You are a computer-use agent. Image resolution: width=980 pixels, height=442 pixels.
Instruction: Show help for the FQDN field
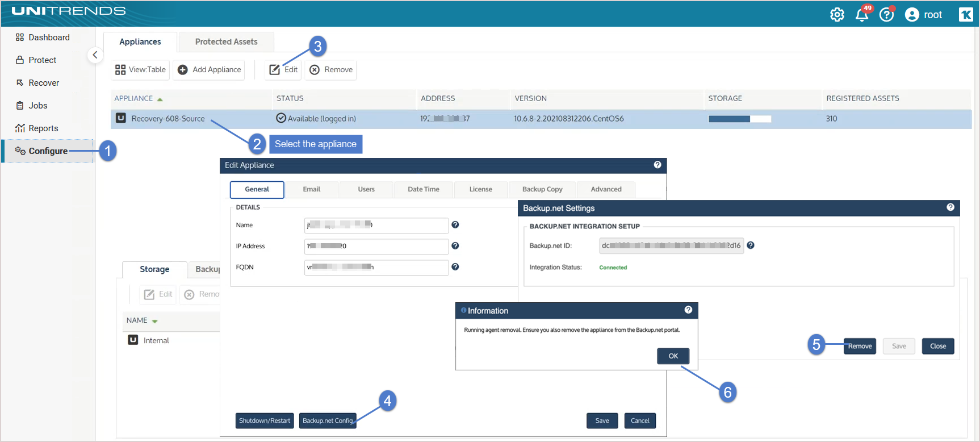coord(455,267)
